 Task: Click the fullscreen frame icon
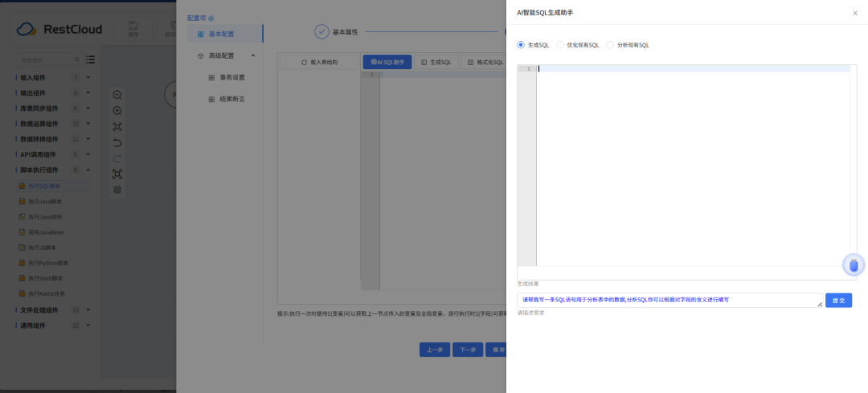click(117, 174)
